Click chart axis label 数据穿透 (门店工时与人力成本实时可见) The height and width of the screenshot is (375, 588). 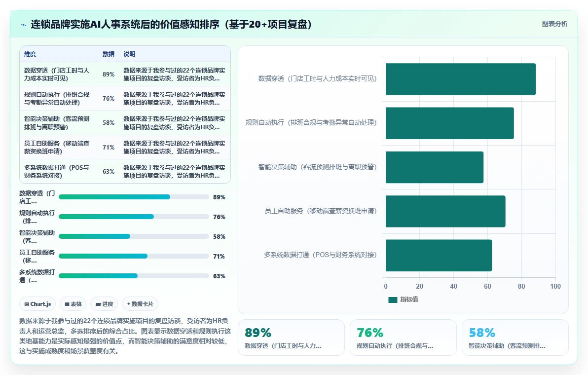(x=317, y=79)
